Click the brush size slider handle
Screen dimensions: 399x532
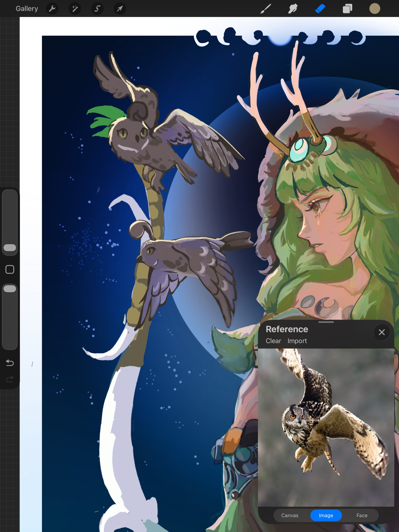10,248
